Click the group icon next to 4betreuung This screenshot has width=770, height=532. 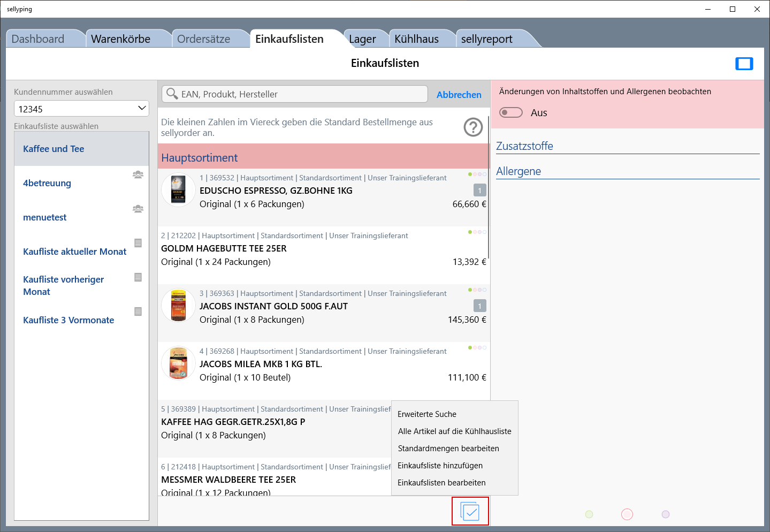tap(138, 174)
